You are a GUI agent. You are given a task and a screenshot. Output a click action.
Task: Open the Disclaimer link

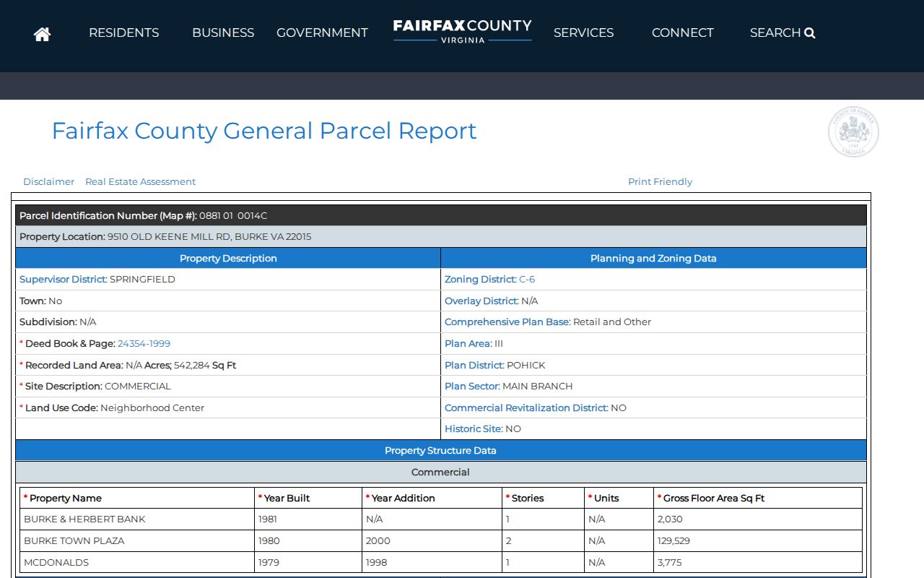pyautogui.click(x=48, y=181)
